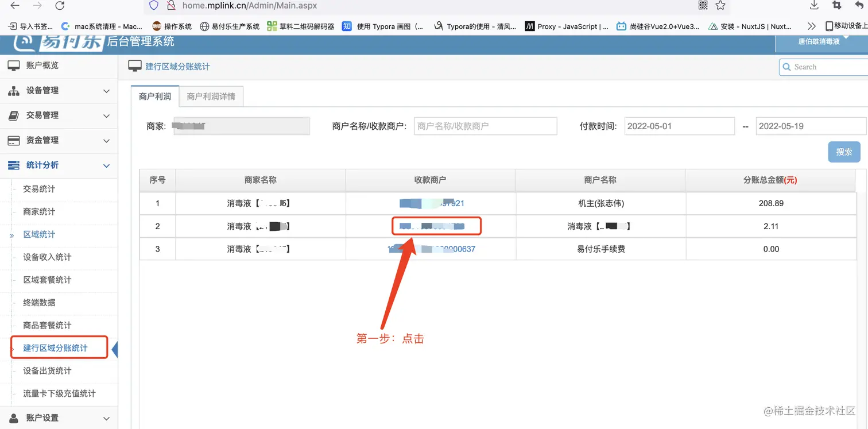Click the magnifier icon in the Search box
Image resolution: width=868 pixels, height=429 pixels.
[786, 67]
